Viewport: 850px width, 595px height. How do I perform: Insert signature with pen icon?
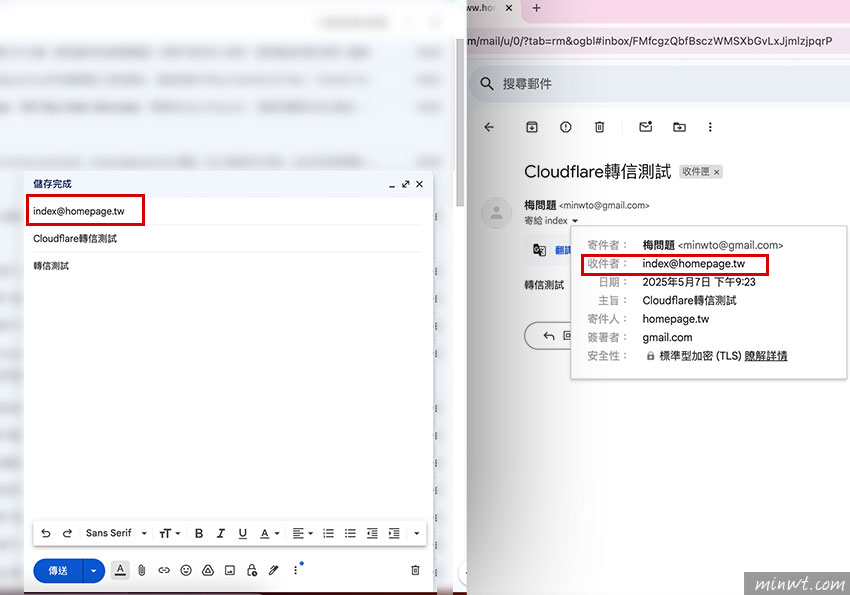(274, 570)
